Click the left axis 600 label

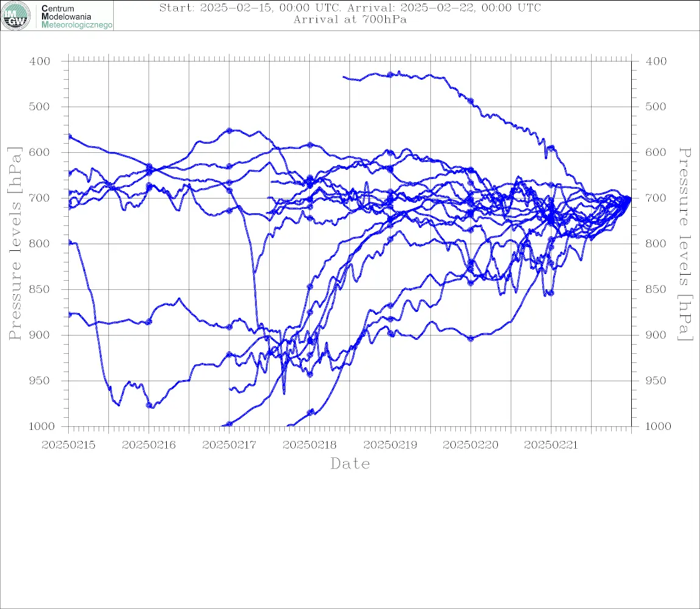tap(40, 152)
